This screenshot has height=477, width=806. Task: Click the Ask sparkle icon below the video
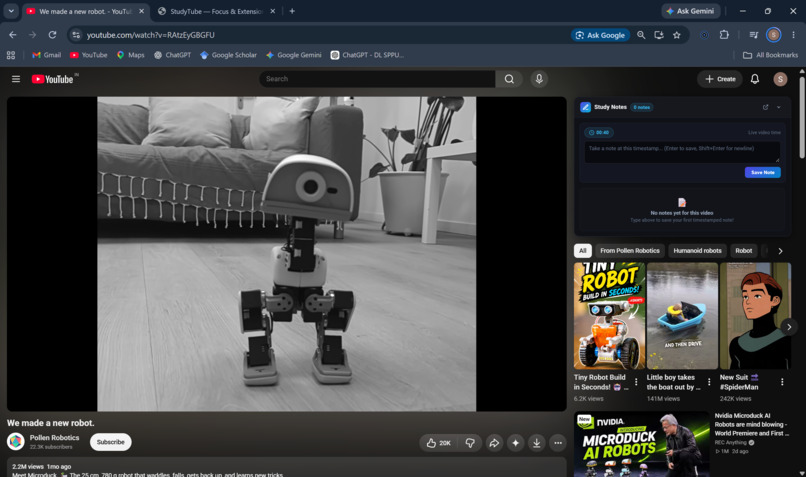516,443
